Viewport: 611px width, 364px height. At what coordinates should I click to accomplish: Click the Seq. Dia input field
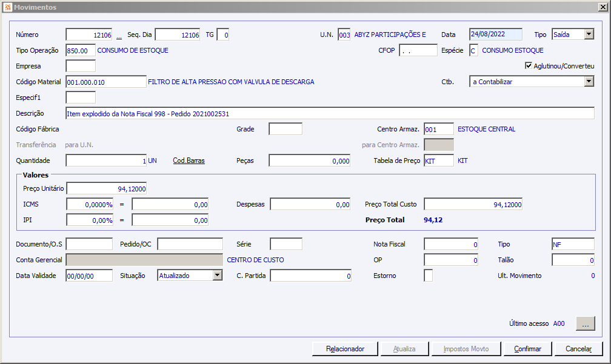[x=178, y=35]
